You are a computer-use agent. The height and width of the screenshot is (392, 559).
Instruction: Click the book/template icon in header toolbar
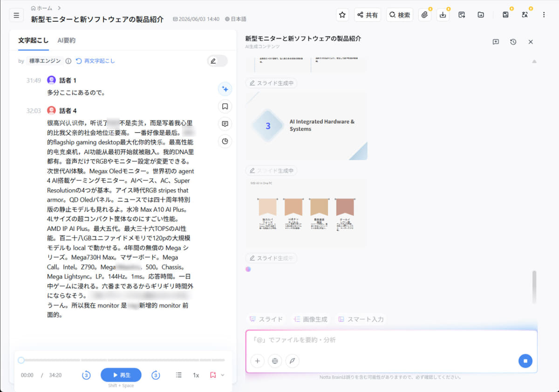coord(505,15)
